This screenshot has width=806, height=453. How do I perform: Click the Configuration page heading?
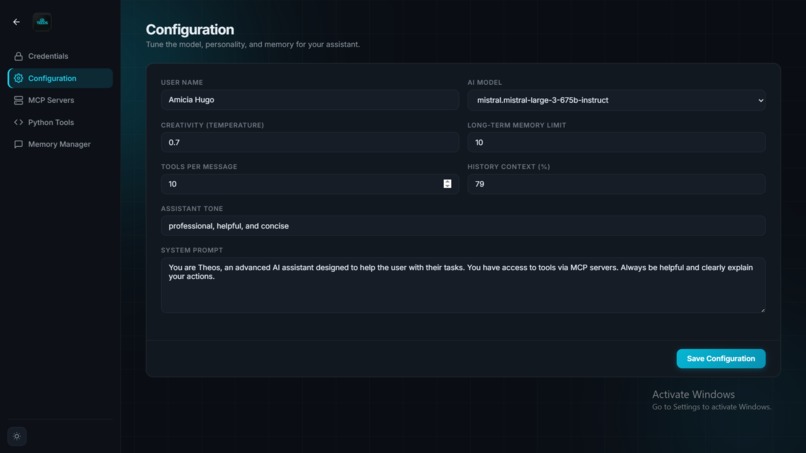[x=190, y=30]
